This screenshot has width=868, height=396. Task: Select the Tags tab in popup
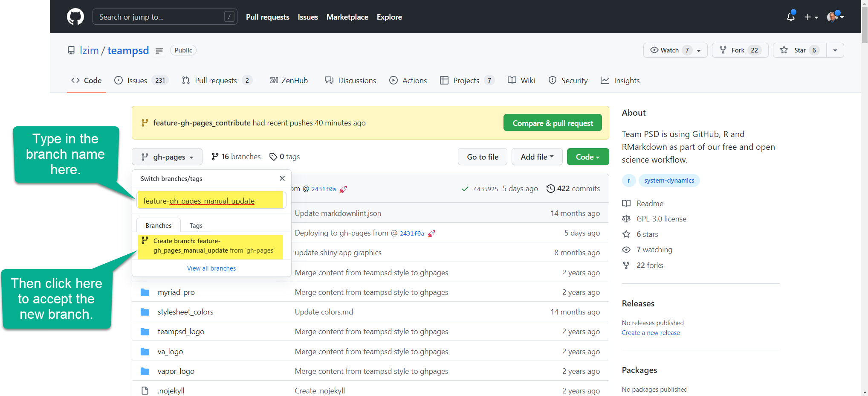pos(196,225)
